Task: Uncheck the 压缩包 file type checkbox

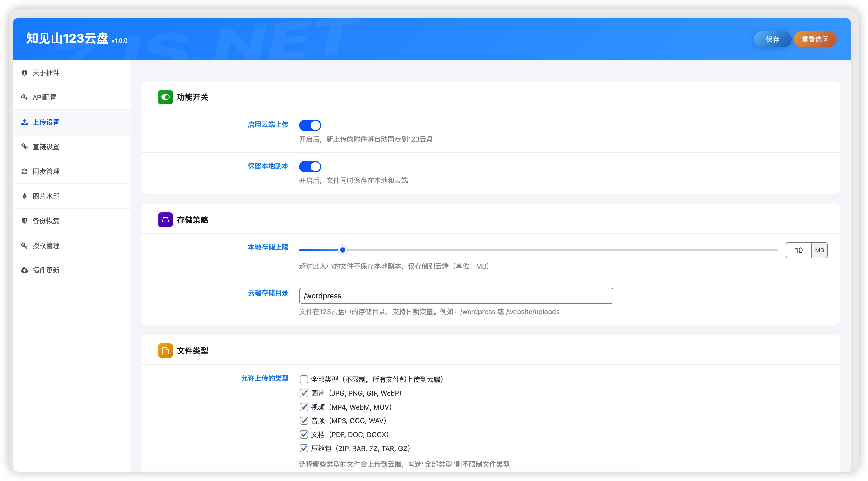Action: (304, 448)
